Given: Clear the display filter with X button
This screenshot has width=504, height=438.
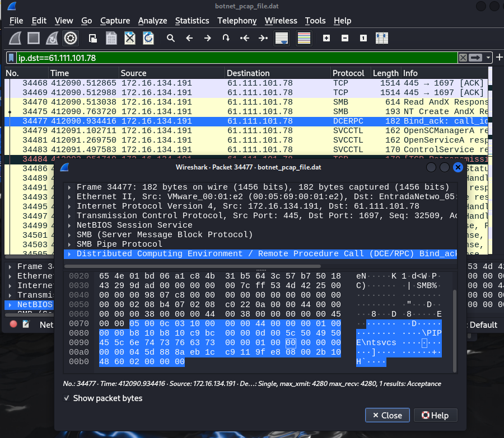Looking at the screenshot, I should [x=463, y=58].
